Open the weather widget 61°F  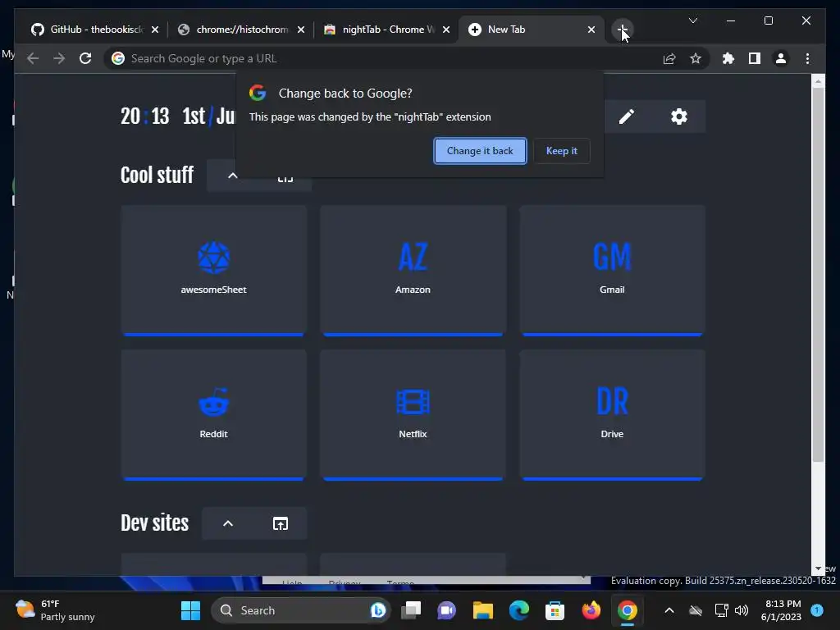click(x=55, y=610)
